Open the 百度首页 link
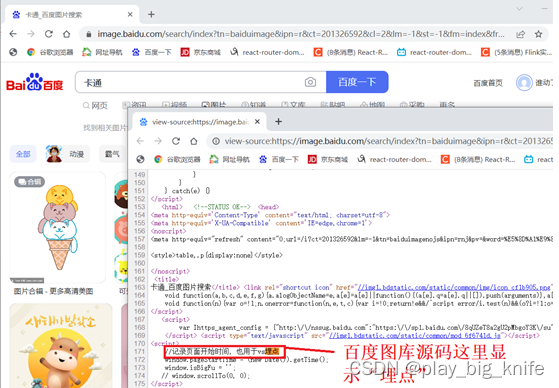The image size is (559, 388). point(488,83)
